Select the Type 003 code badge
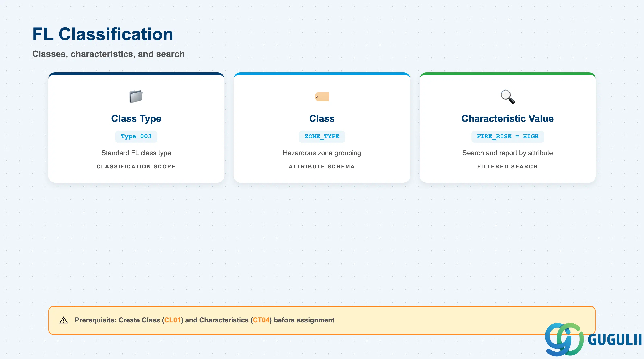The image size is (644, 359). click(x=136, y=136)
